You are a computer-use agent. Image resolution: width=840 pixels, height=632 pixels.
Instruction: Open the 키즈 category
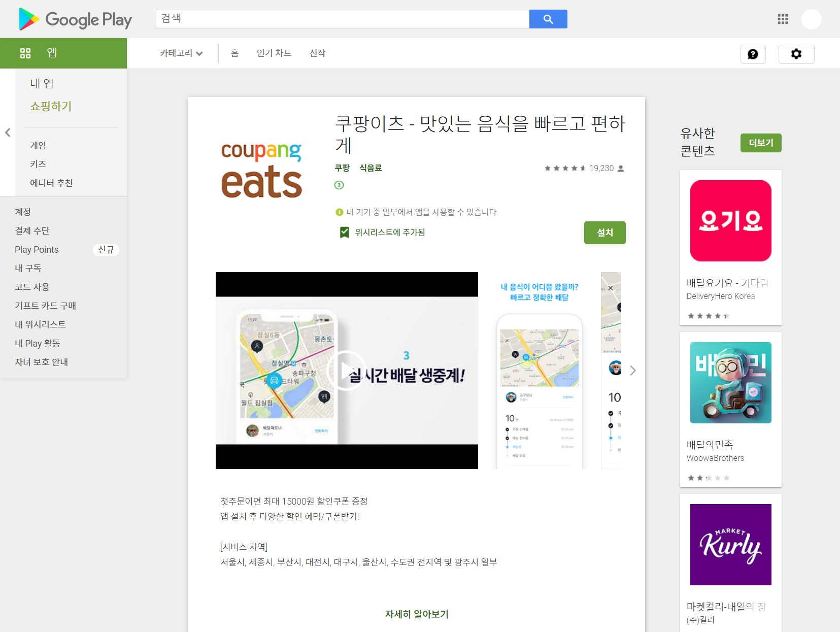click(x=38, y=164)
